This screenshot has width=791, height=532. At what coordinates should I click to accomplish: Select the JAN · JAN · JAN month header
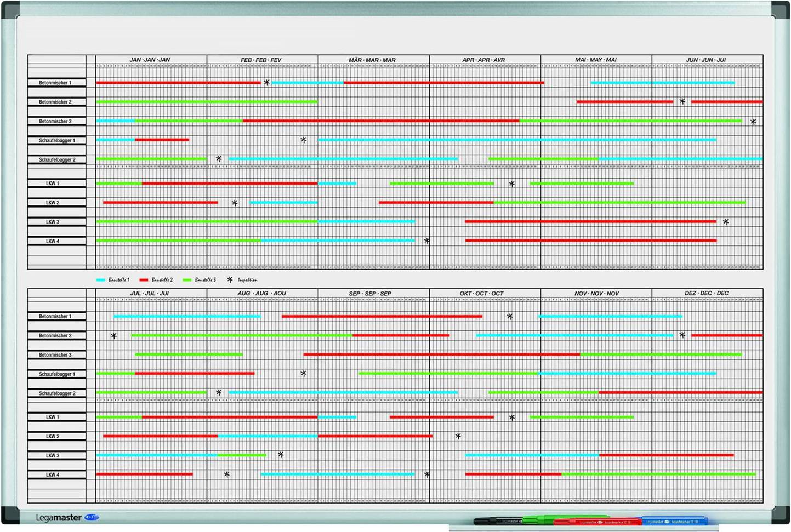click(150, 60)
